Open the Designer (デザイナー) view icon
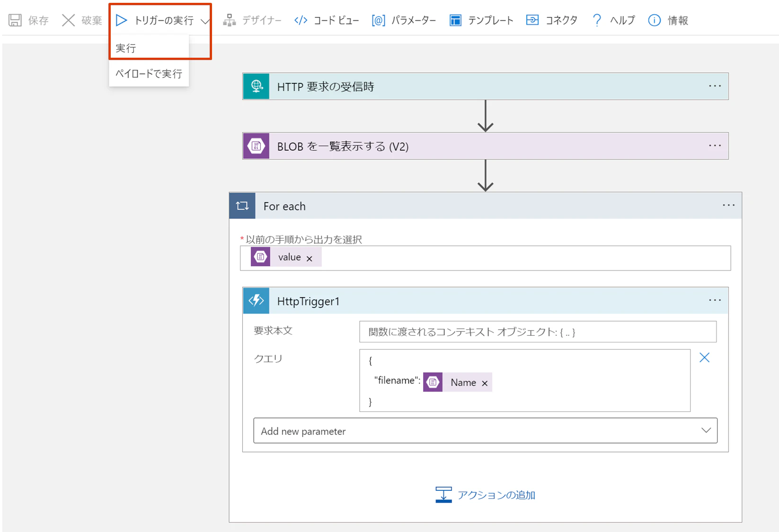Screen dimensions: 779x532 click(230, 20)
